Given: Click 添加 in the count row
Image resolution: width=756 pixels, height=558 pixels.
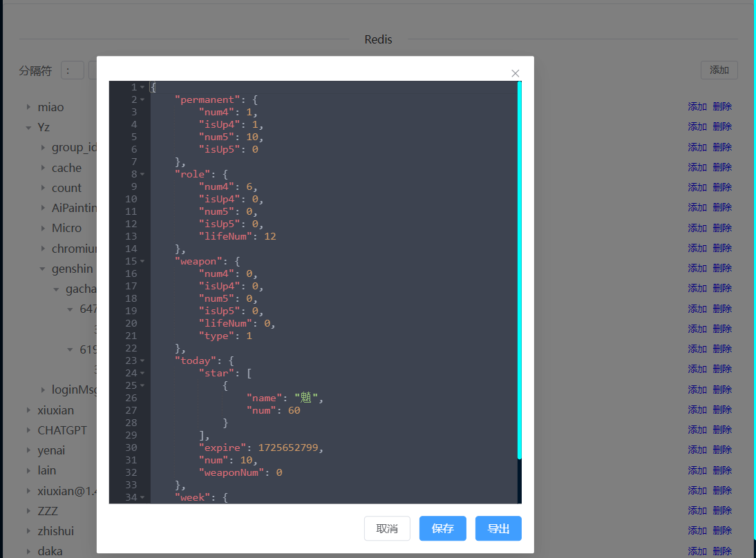Looking at the screenshot, I should 697,187.
